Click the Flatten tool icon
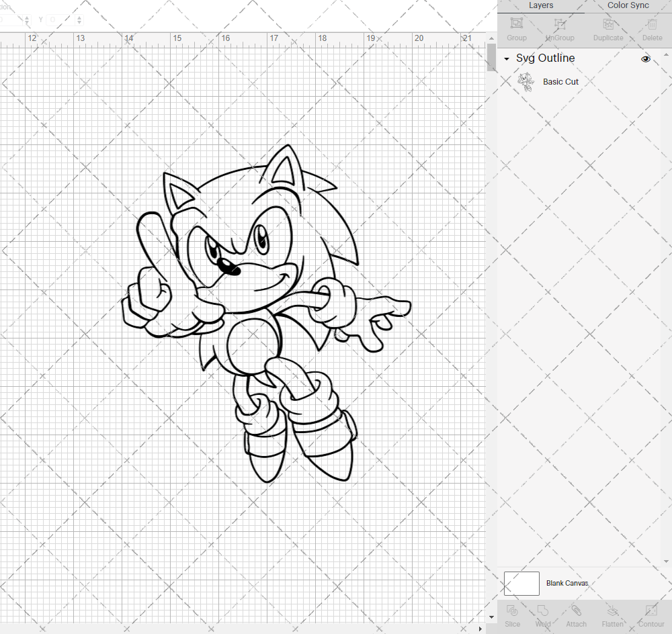 pos(612,610)
